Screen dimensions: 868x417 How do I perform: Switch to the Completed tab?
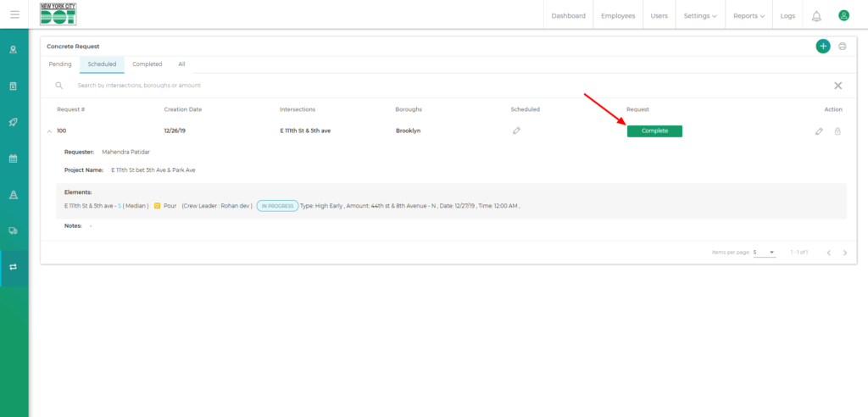click(147, 64)
